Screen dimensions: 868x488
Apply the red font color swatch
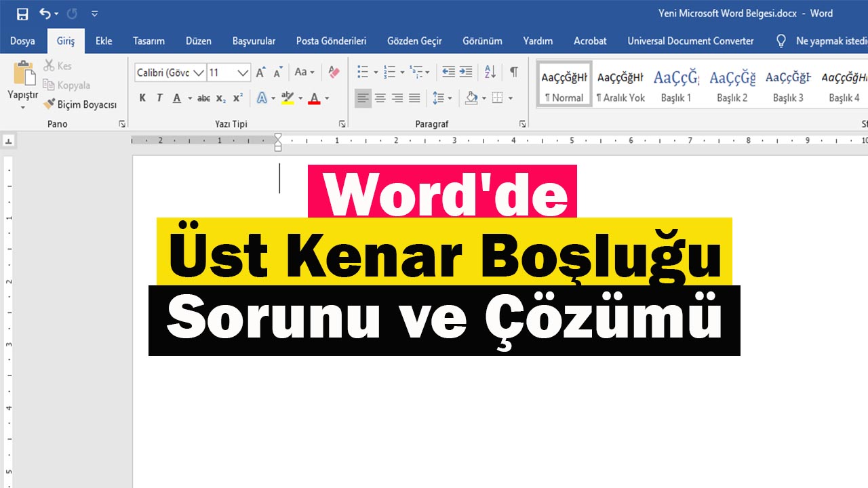point(314,98)
